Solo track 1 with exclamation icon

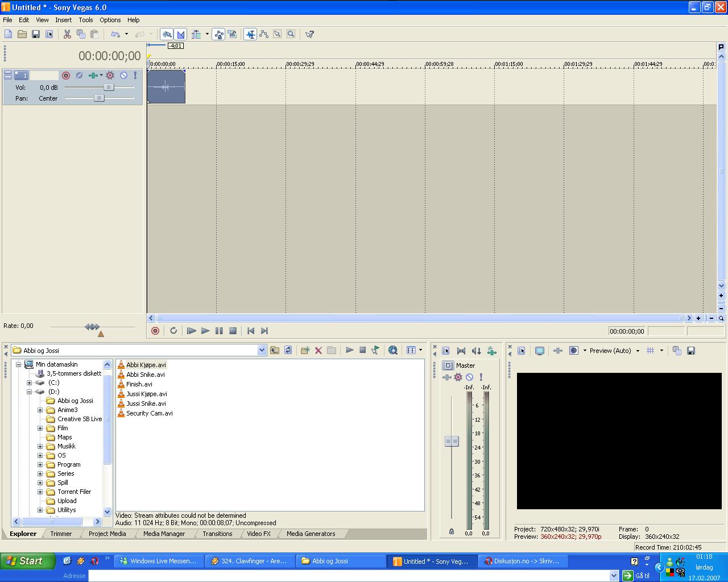pyautogui.click(x=135, y=75)
